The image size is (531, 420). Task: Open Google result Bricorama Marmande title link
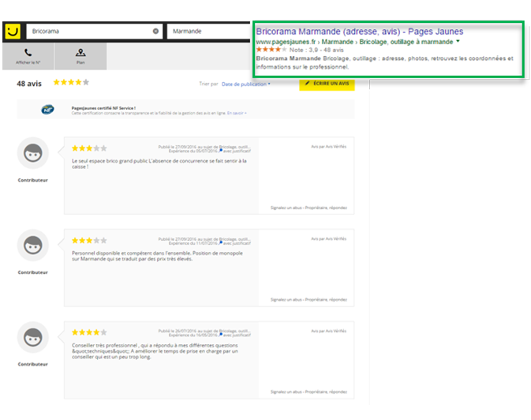(359, 32)
